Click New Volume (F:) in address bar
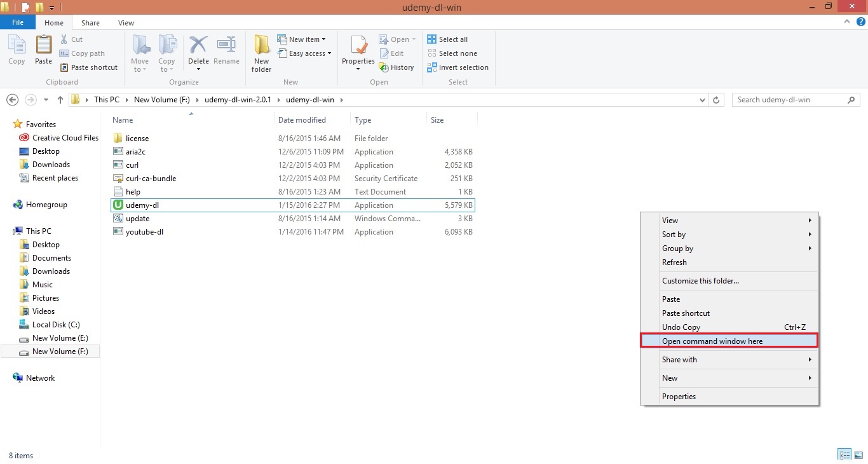Image resolution: width=868 pixels, height=464 pixels. coord(161,100)
